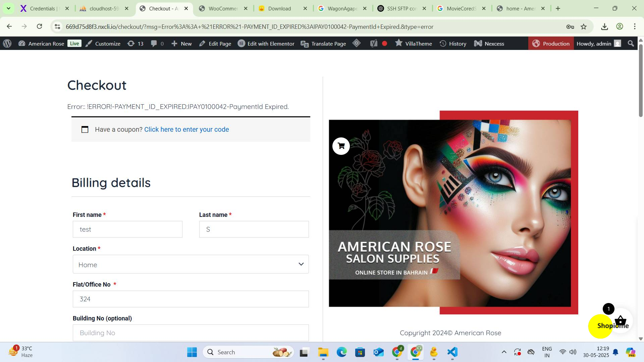644x362 pixels.
Task: View the 13 pending updates
Action: point(136,44)
